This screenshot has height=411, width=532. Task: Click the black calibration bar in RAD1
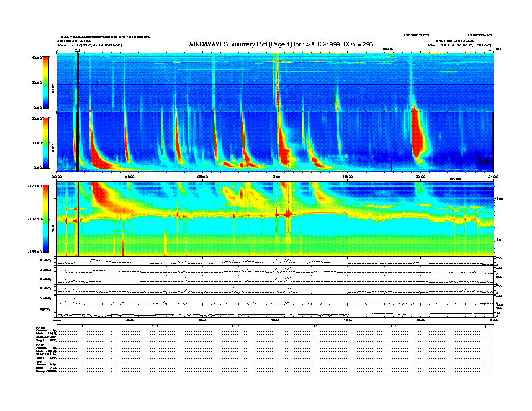[x=77, y=142]
